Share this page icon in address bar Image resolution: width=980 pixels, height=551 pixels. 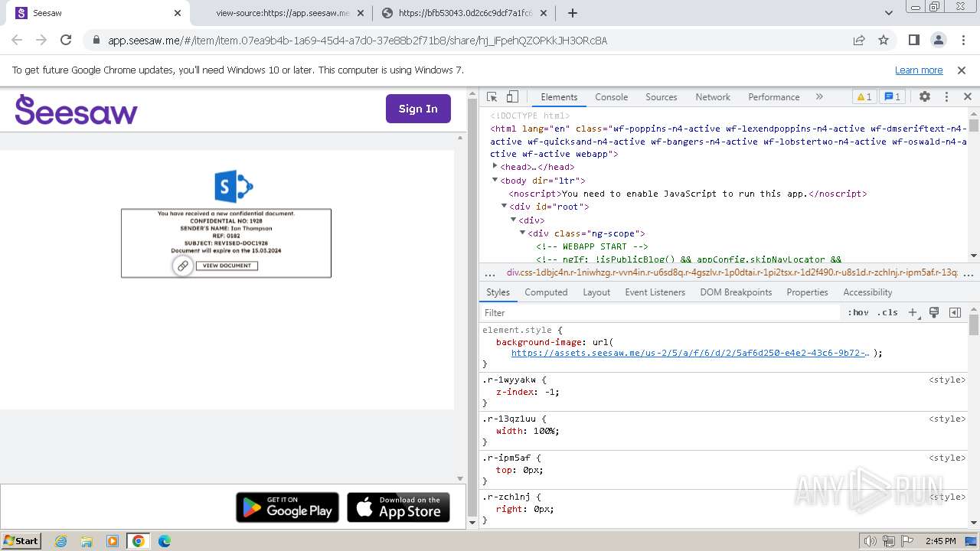(x=859, y=40)
